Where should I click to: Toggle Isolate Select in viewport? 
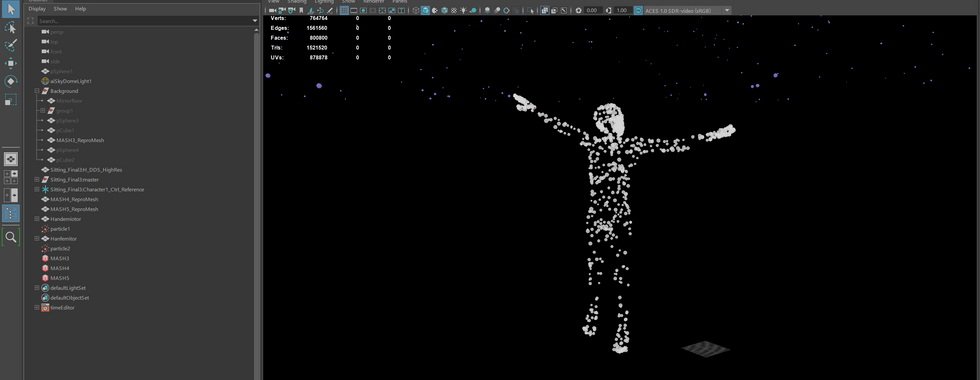(531, 11)
